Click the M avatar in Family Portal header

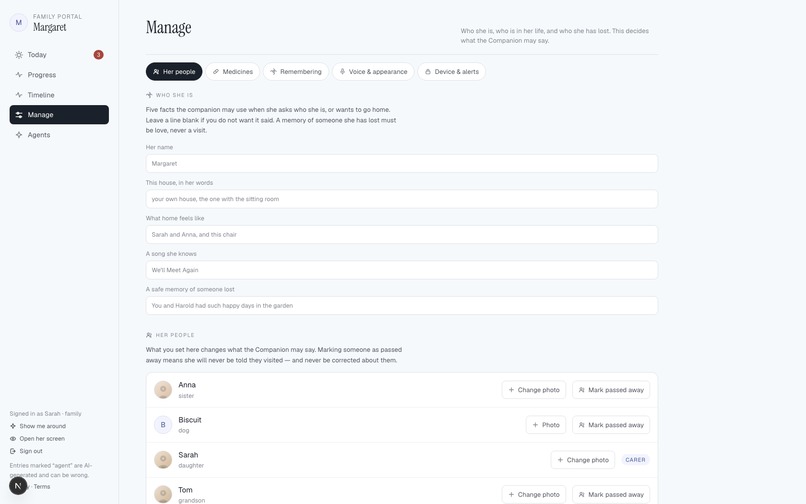pos(19,23)
